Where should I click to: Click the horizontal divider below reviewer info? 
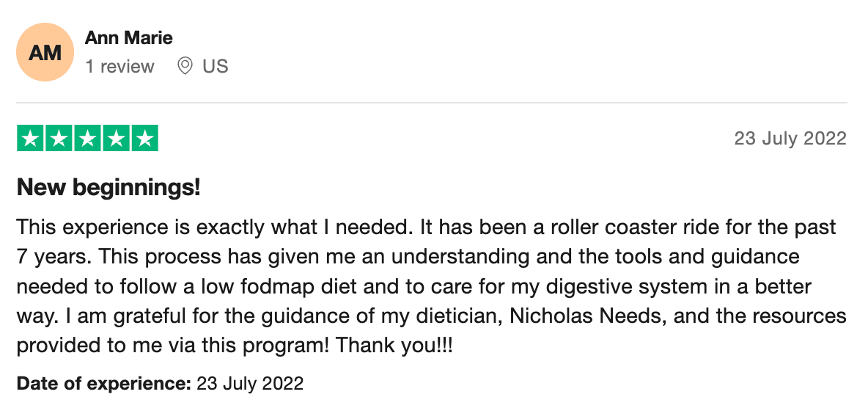click(x=432, y=103)
